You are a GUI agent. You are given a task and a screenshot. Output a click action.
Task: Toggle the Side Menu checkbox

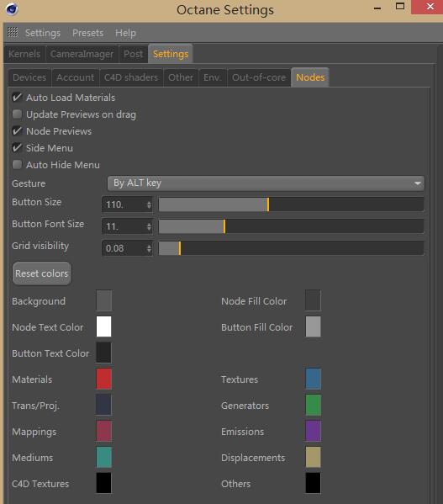click(x=17, y=148)
